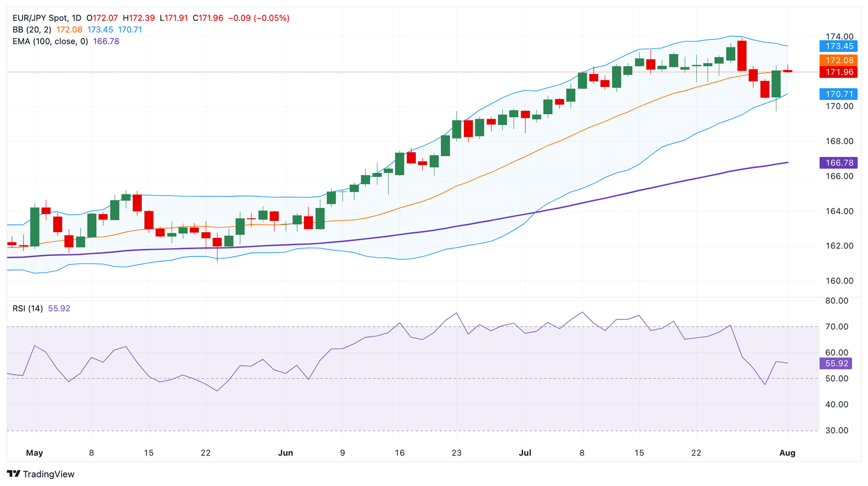This screenshot has width=868, height=486.
Task: Click the O172.07 open value in legend
Action: pos(102,18)
